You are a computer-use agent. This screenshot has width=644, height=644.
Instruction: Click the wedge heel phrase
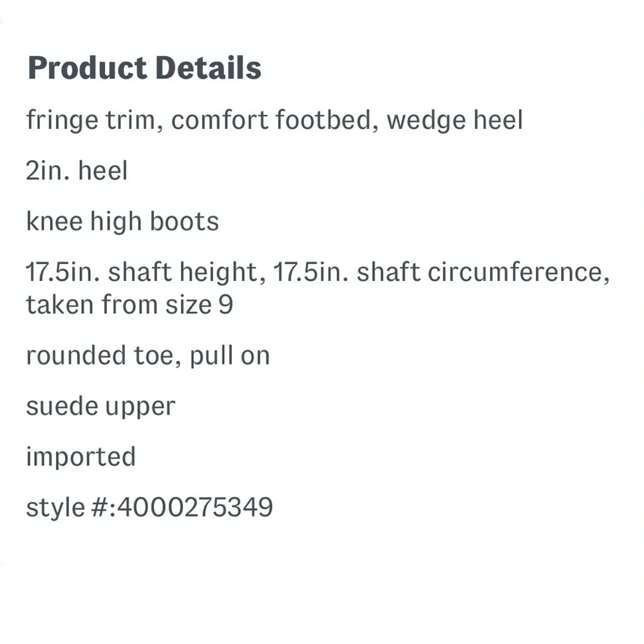tap(455, 120)
